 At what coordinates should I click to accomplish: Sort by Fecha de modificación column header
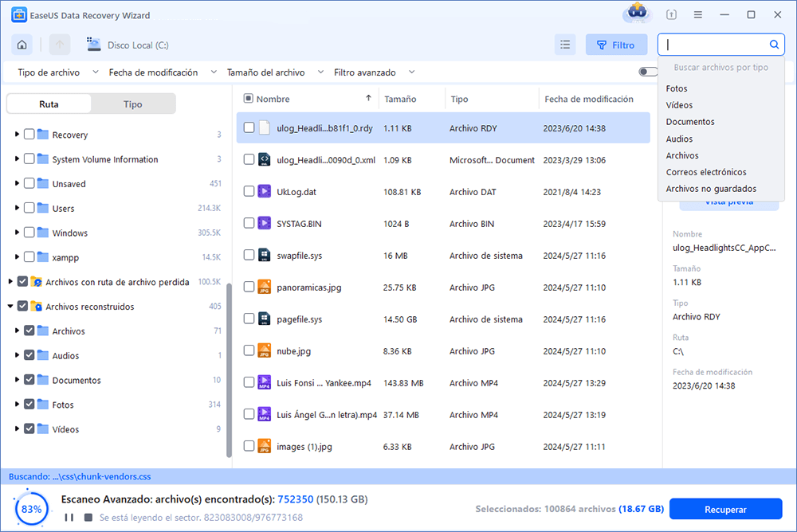coord(589,99)
